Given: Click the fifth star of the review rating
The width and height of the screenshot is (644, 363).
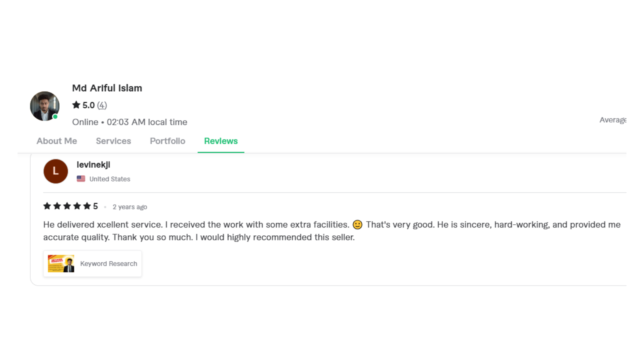Looking at the screenshot, I should click(87, 206).
